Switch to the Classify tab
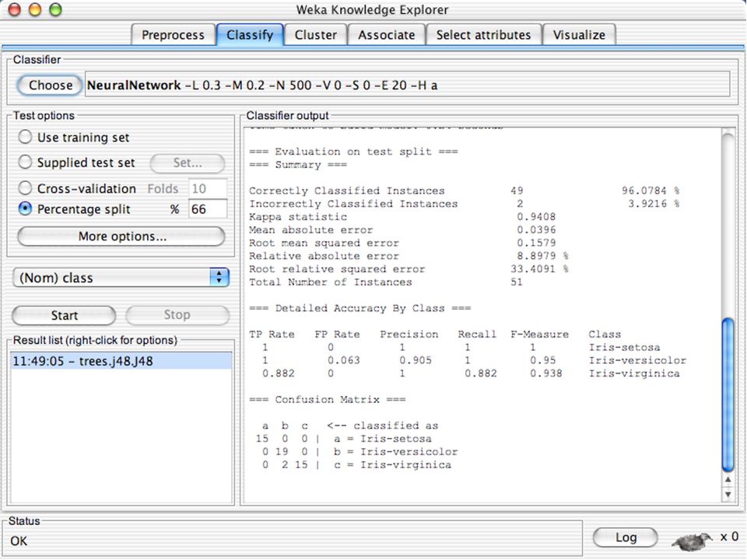The image size is (747, 560). tap(250, 35)
